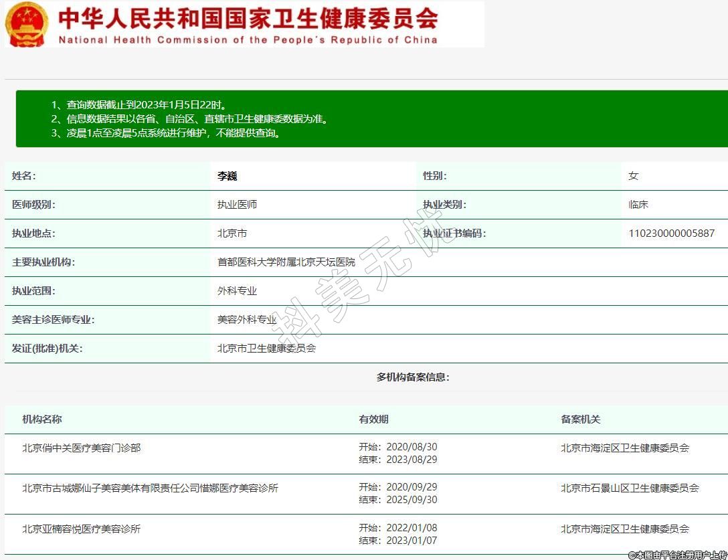The width and height of the screenshot is (728, 560).
Task: Click the 临床 practice category value
Action: pos(638,205)
